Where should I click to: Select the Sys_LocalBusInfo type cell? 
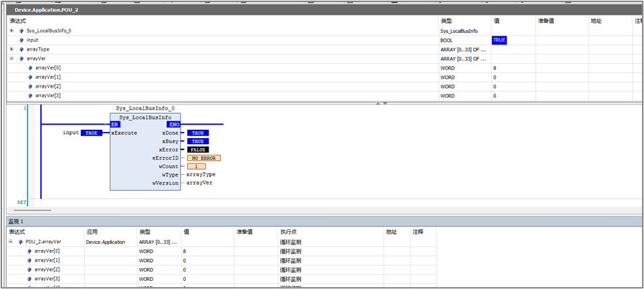click(459, 31)
